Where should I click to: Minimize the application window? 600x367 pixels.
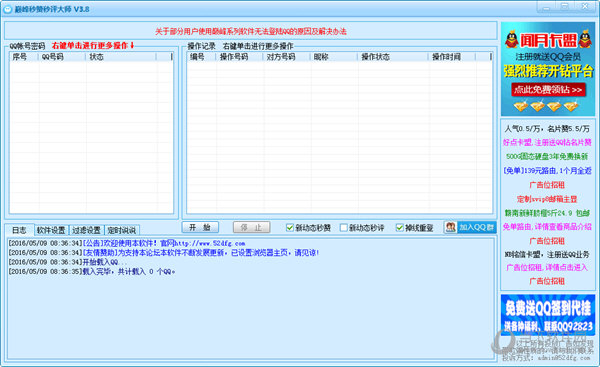[x=546, y=7]
